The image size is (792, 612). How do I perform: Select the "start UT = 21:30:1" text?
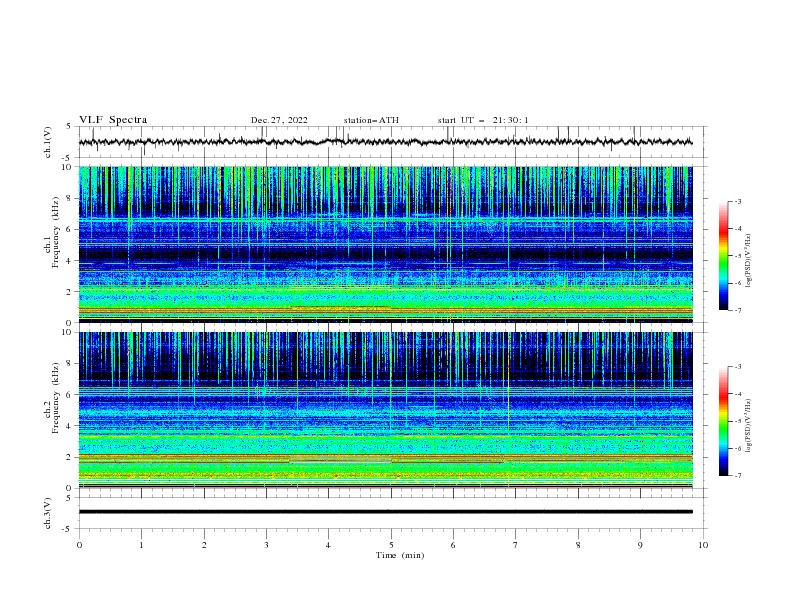tap(483, 120)
